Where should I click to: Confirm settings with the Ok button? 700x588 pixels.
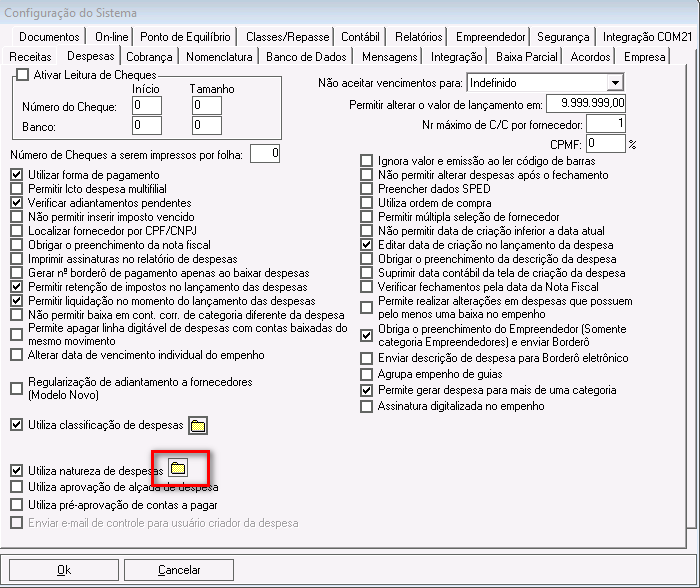64,570
